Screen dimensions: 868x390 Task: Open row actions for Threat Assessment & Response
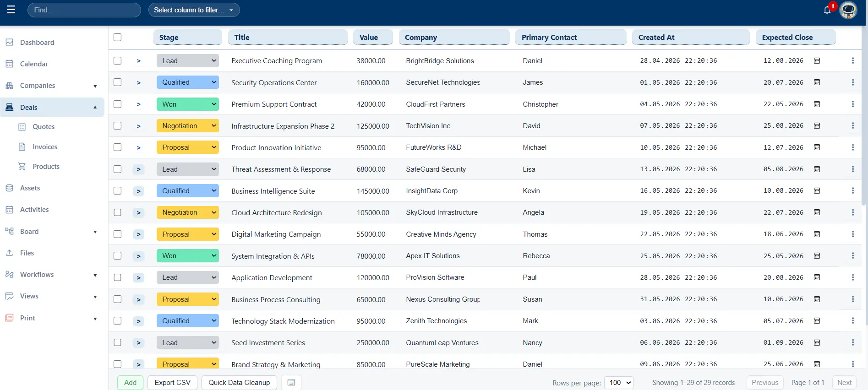853,169
